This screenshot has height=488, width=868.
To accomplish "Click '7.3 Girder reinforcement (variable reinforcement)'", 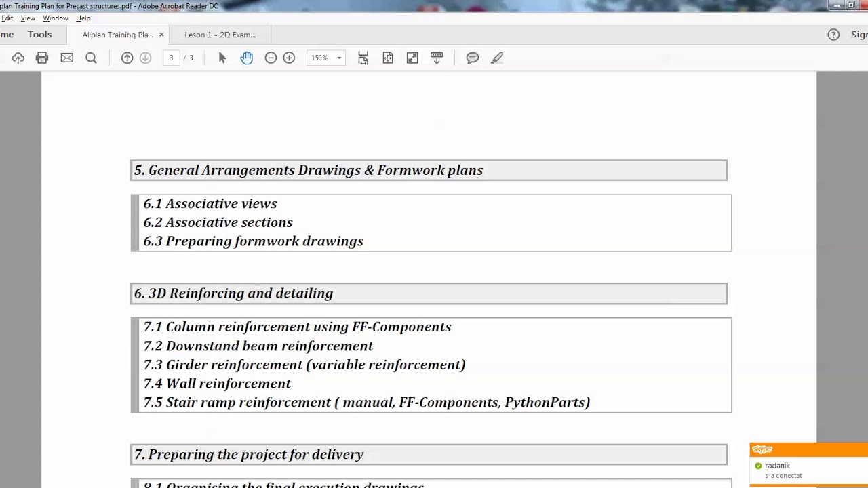I will [304, 365].
